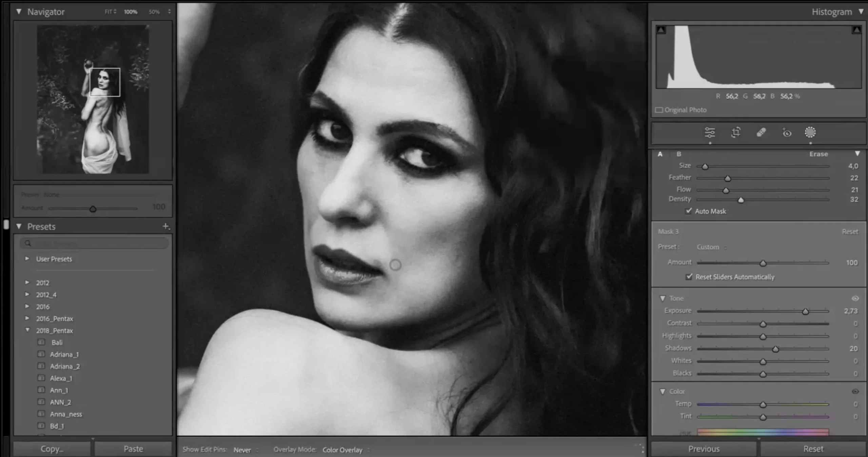The width and height of the screenshot is (868, 457).
Task: Disable Reset Sliders Automatically
Action: click(689, 277)
